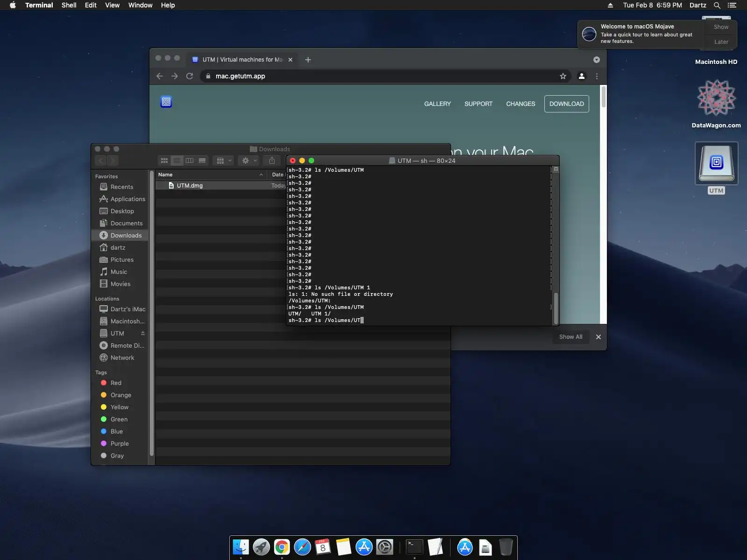This screenshot has height=560, width=747.
Task: Launch Launchpad rocket icon in Dock
Action: point(261,547)
